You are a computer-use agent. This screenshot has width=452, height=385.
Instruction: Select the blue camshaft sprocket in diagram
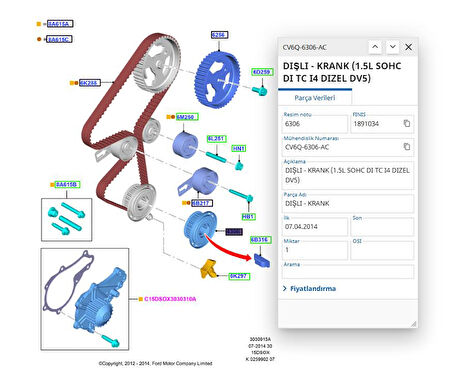point(217,80)
